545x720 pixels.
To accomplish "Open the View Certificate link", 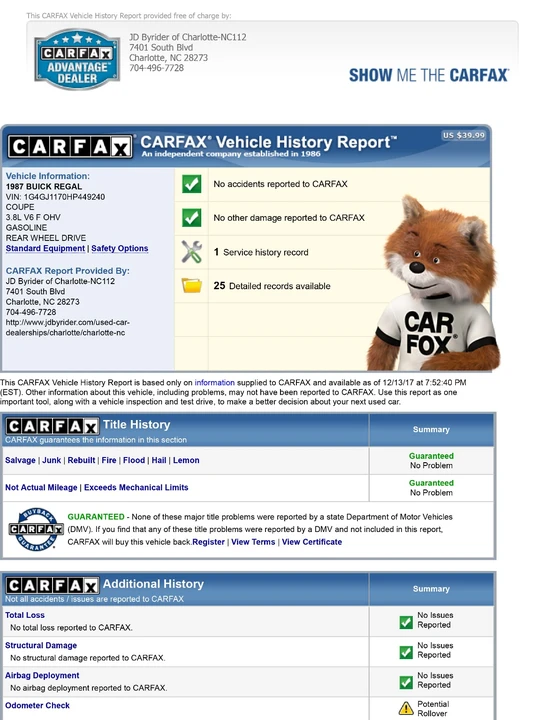I will coord(312,542).
